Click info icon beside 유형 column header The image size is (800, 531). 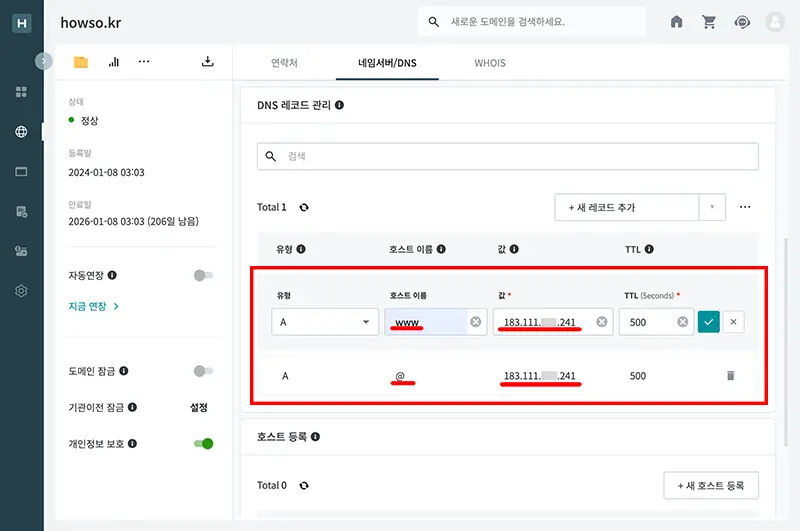coord(301,249)
